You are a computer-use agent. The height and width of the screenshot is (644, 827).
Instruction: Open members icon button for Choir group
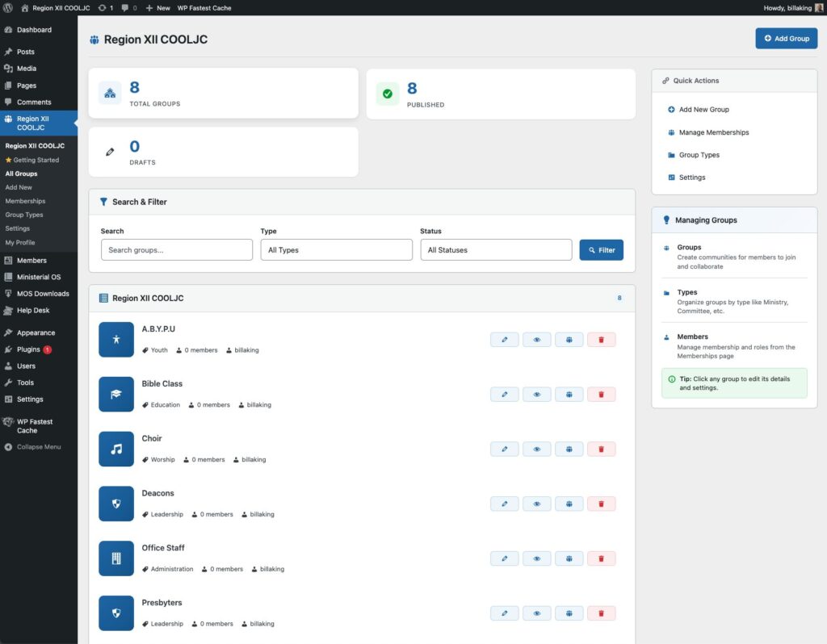(569, 450)
